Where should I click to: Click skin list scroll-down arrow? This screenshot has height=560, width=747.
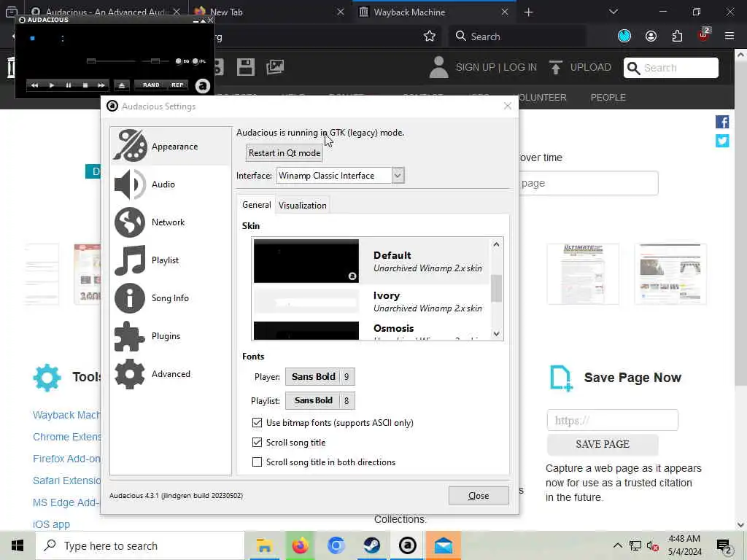(x=496, y=333)
